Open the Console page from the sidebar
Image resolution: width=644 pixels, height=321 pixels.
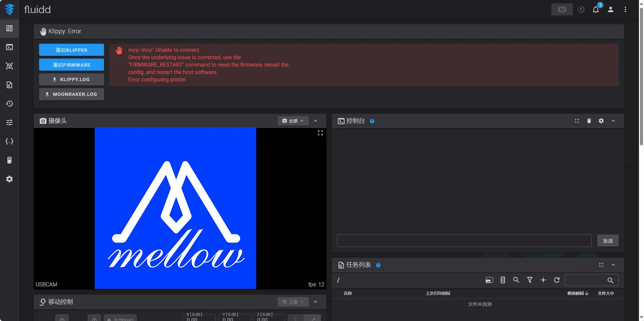[9, 47]
